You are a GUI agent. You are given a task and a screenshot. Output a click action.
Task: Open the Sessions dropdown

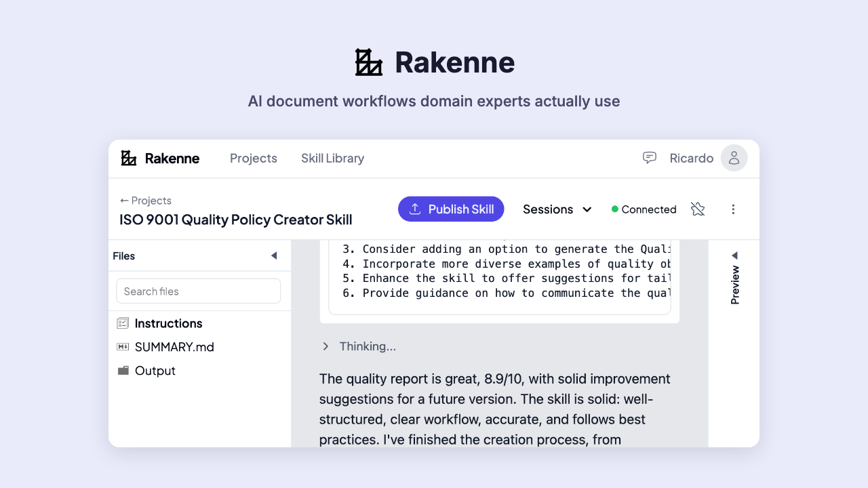point(557,209)
